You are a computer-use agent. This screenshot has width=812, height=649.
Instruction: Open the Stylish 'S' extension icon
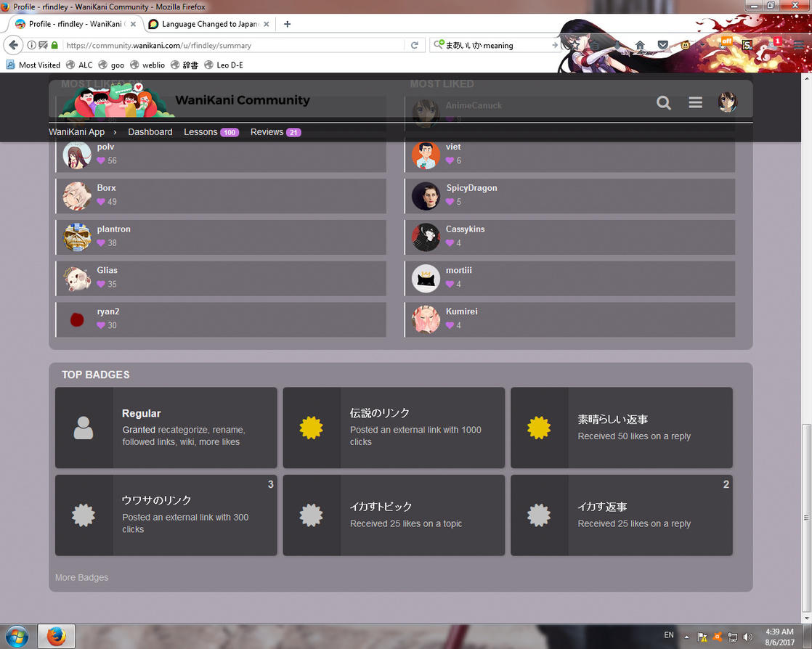click(x=747, y=45)
